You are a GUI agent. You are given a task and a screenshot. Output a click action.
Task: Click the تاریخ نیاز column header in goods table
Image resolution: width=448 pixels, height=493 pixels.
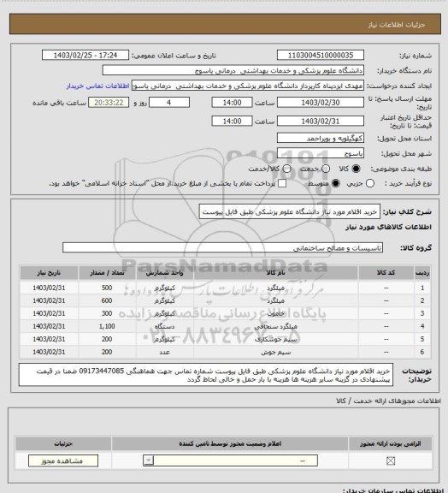point(49,273)
